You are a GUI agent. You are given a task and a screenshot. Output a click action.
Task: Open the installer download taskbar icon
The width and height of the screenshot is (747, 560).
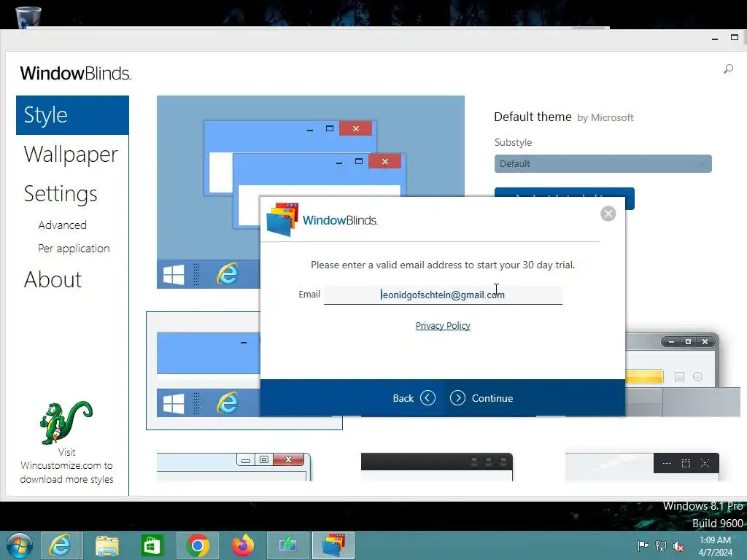pos(287,545)
